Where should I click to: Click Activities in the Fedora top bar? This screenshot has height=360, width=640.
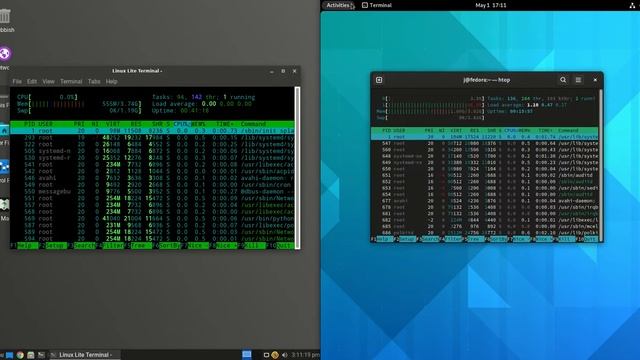338,5
